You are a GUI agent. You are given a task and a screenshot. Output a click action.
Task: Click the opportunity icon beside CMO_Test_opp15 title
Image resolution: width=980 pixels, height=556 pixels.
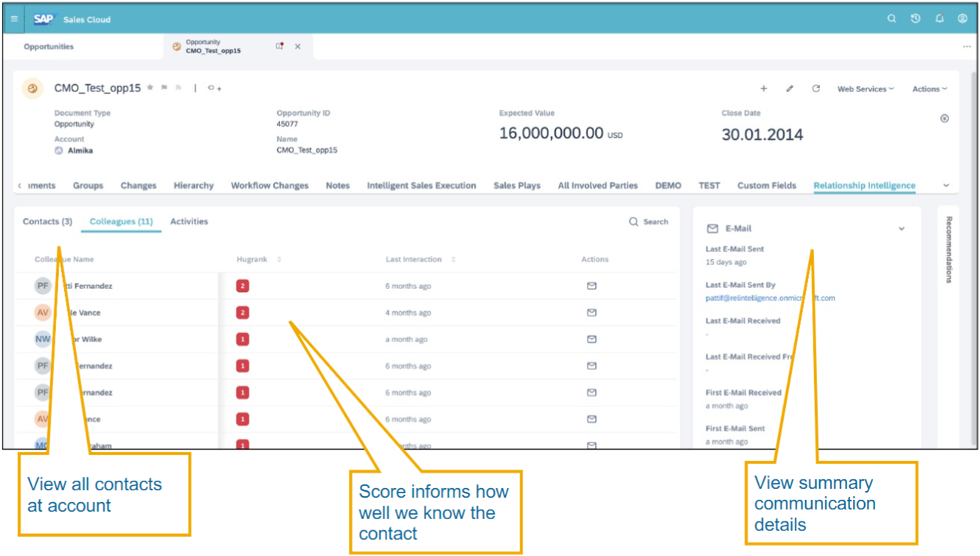point(32,88)
